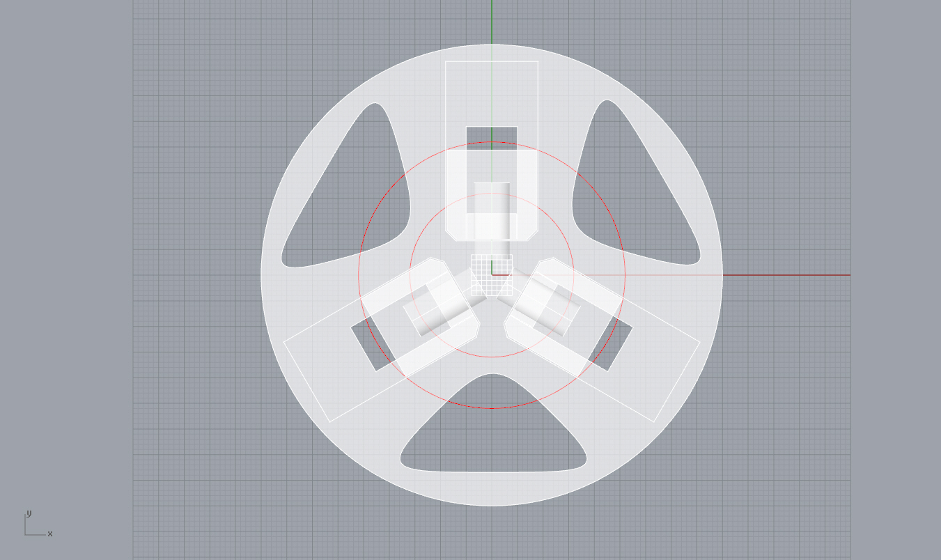
Task: Select the meshed hexagonal center piece
Action: point(492,277)
